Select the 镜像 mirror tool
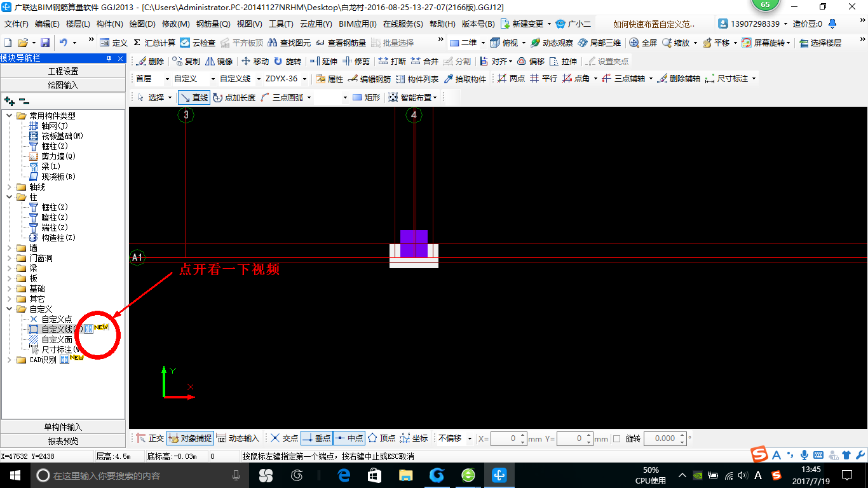868x488 pixels. tap(219, 62)
